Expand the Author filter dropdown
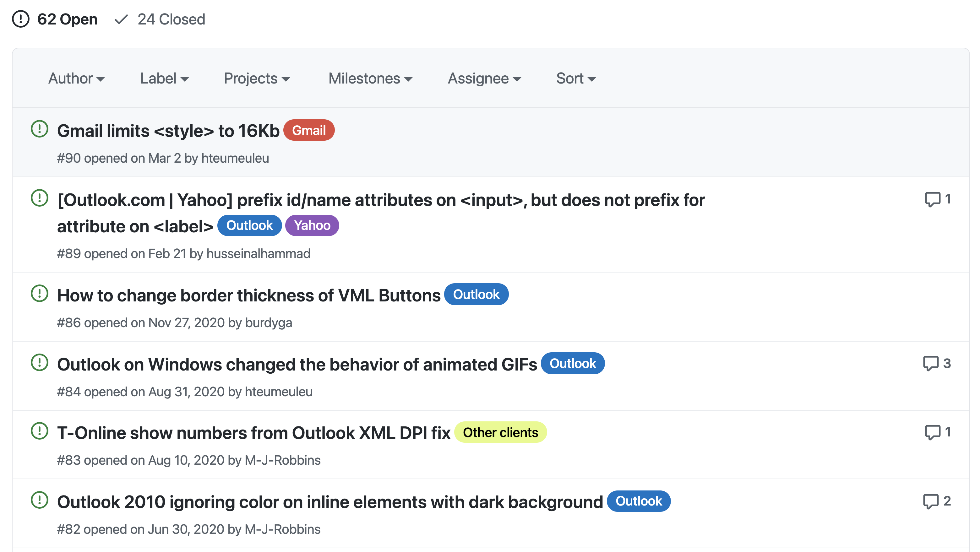980x552 pixels. point(76,78)
